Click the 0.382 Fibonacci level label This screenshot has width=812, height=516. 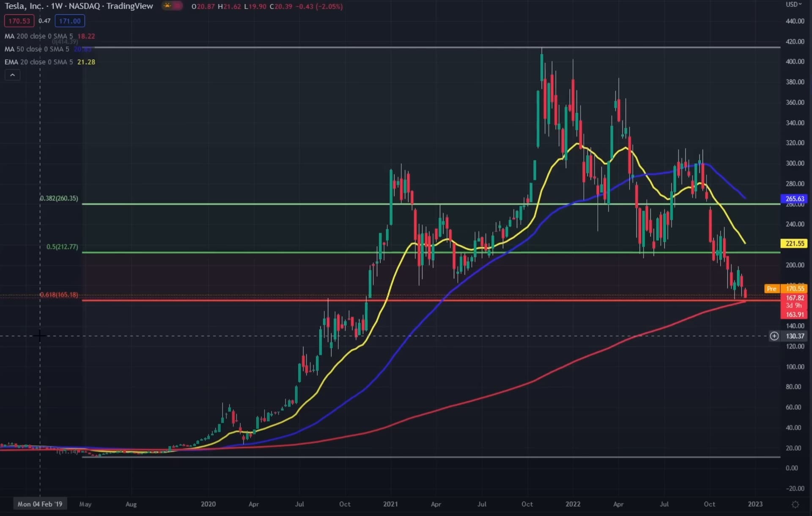59,198
